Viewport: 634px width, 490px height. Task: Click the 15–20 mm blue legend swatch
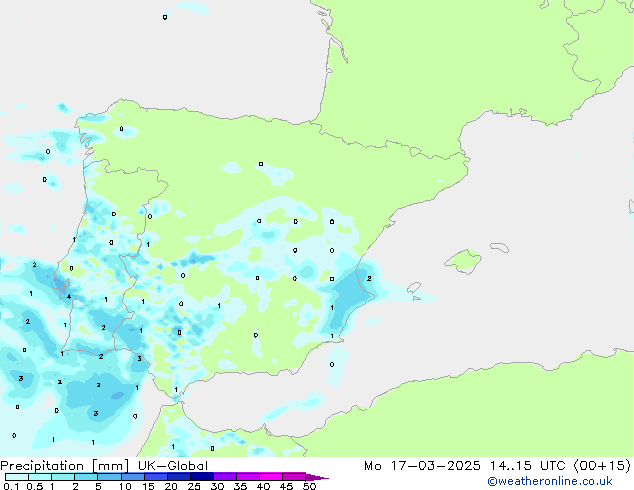156,477
